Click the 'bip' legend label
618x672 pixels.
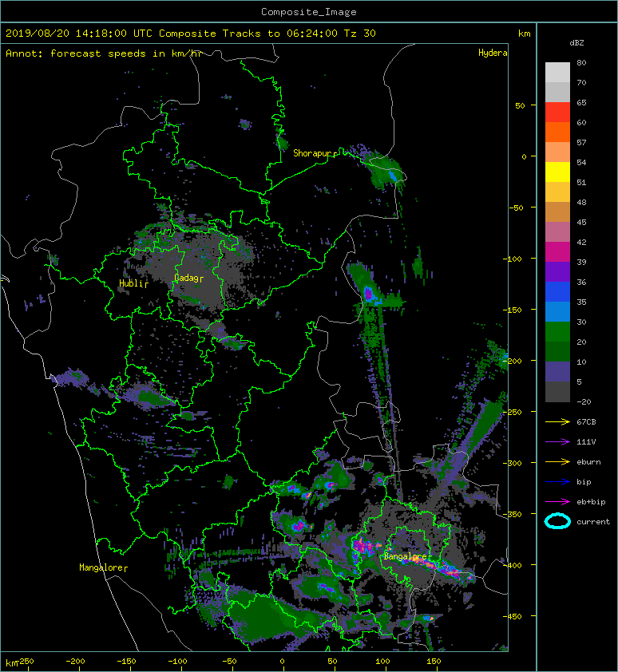point(584,482)
